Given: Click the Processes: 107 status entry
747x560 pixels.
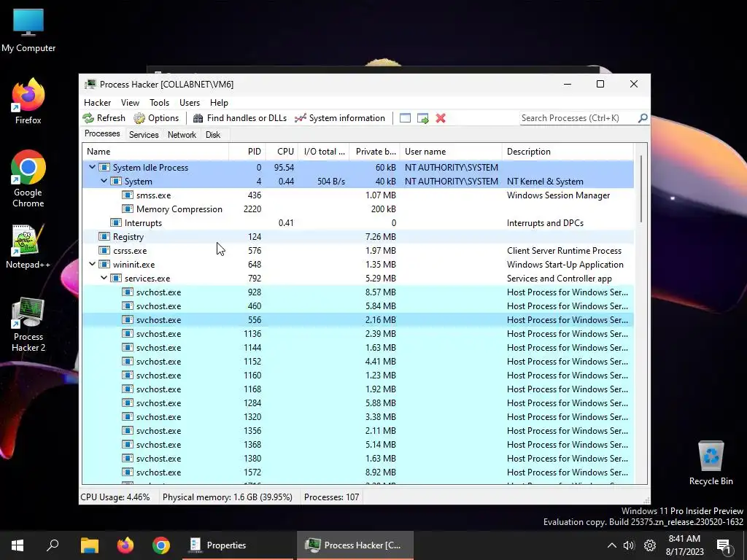Looking at the screenshot, I should [x=332, y=497].
